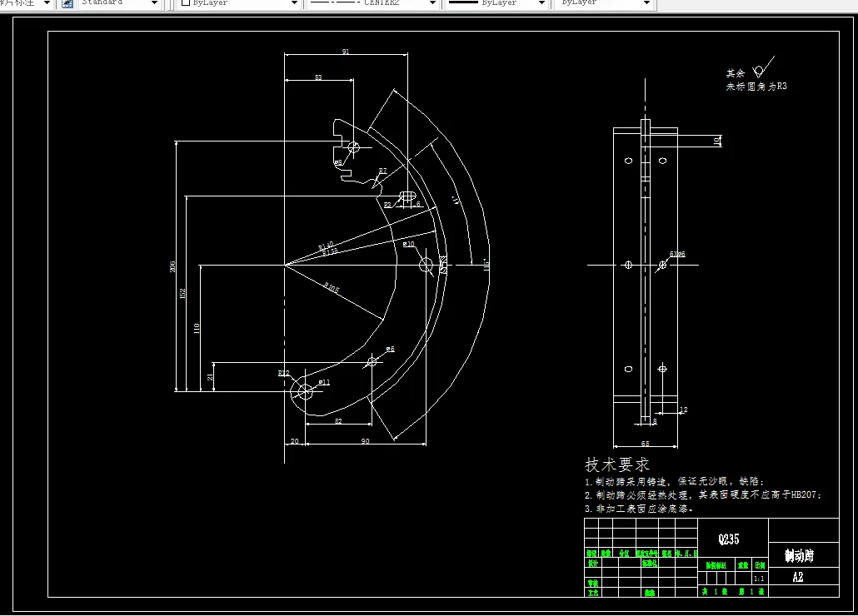Select the 制动蹄 part name in title block
858x616 pixels.
pos(799,556)
